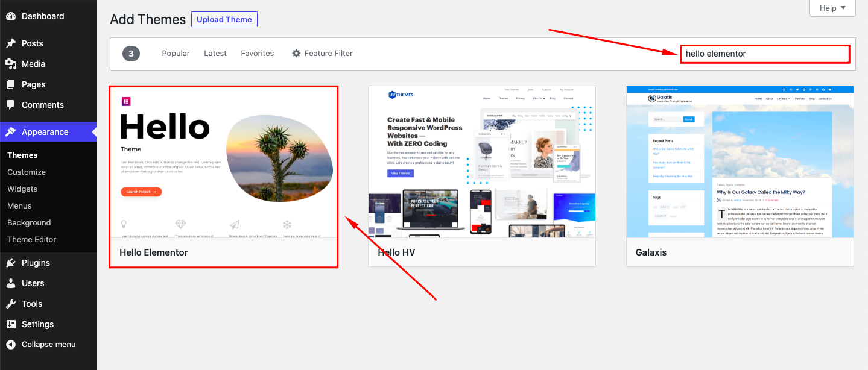Switch to the Latest tab
Image resolution: width=868 pixels, height=370 pixels.
[215, 53]
